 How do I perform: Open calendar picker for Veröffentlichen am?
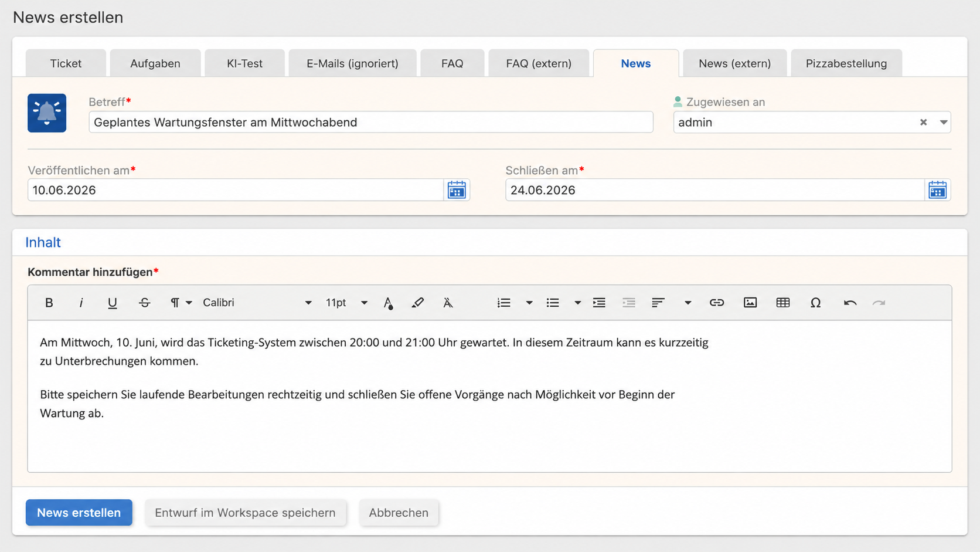[x=457, y=190]
